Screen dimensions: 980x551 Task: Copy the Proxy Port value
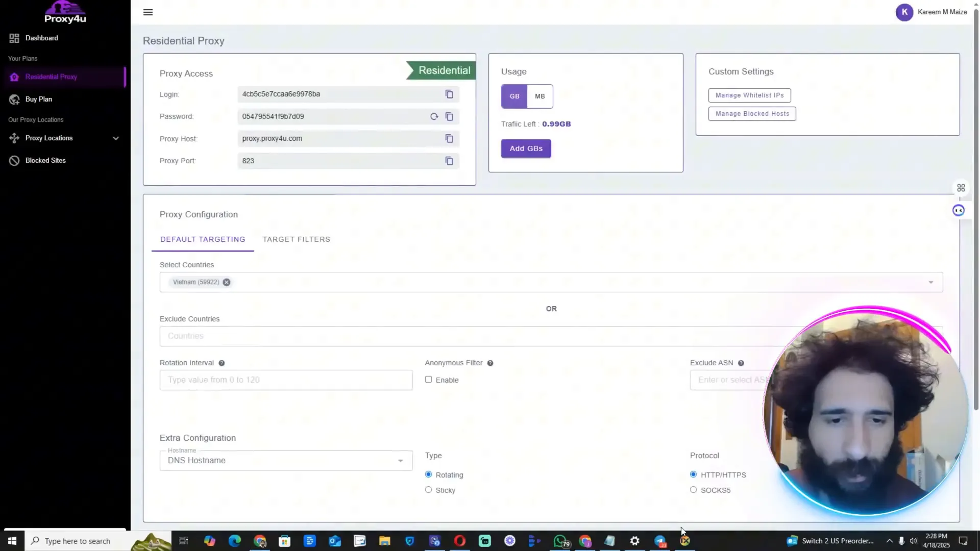coord(449,161)
